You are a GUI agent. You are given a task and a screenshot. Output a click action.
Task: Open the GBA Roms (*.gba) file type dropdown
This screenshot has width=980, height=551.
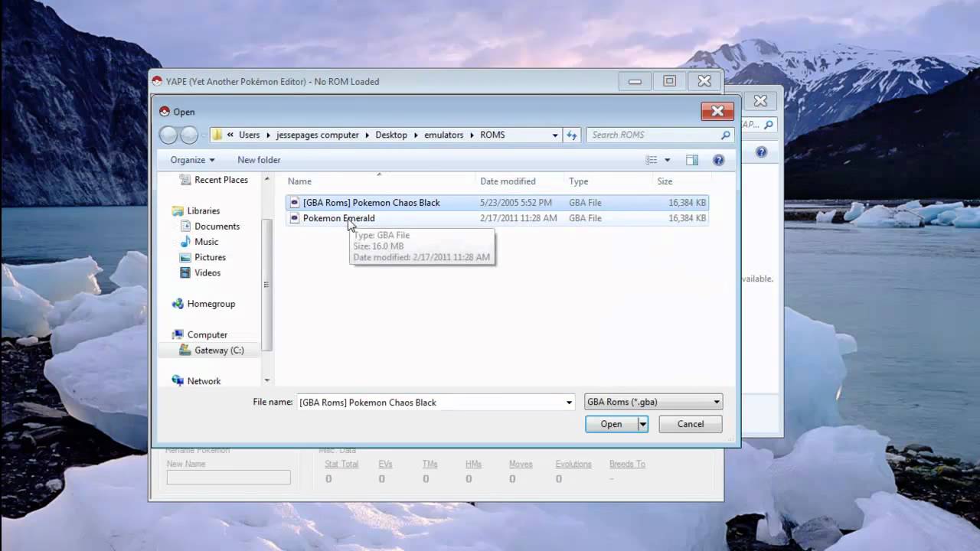pos(653,402)
